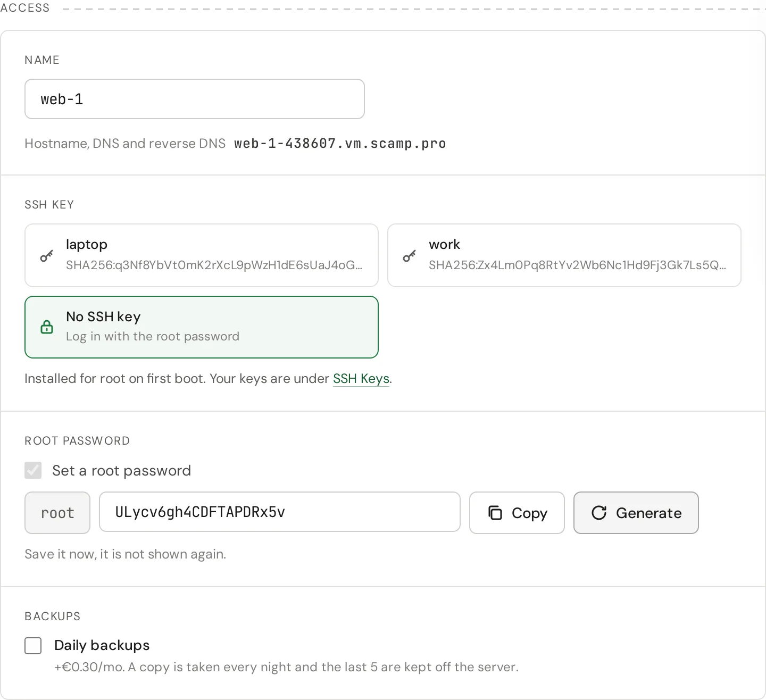Click the key icon on laptop card

(47, 256)
